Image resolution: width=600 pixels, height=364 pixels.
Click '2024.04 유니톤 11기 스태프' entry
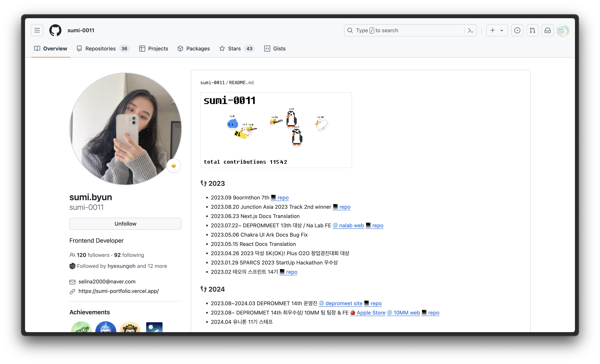pos(242,322)
